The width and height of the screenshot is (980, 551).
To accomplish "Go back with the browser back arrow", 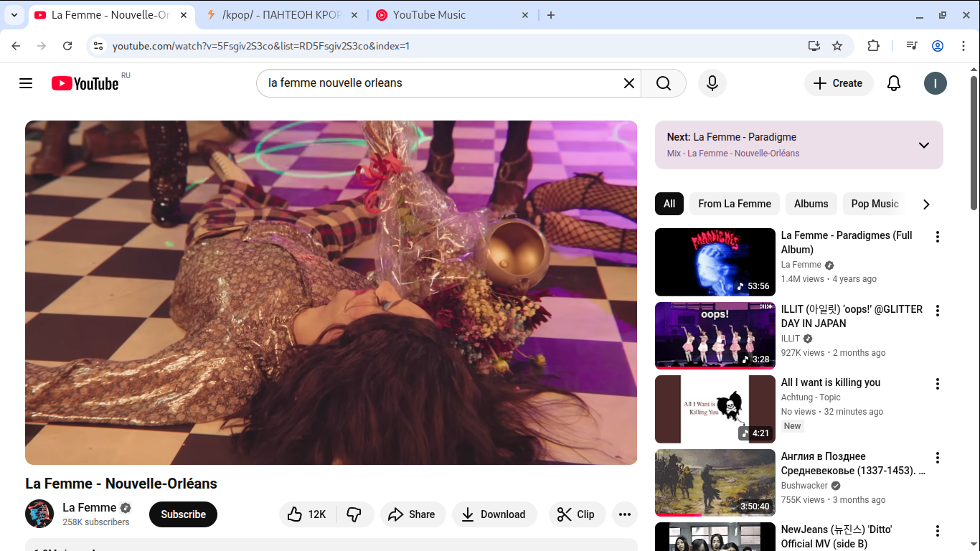I will [x=16, y=46].
